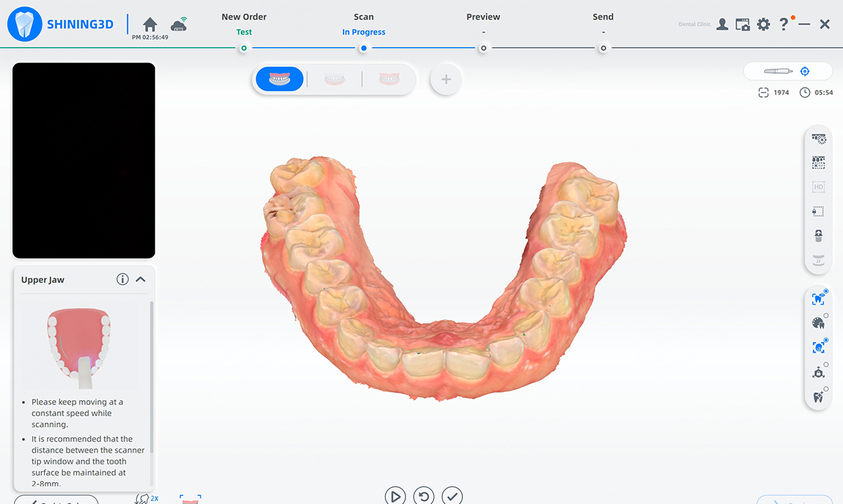This screenshot has height=504, width=843.
Task: Select the lasso area edit tool
Action: 818,211
